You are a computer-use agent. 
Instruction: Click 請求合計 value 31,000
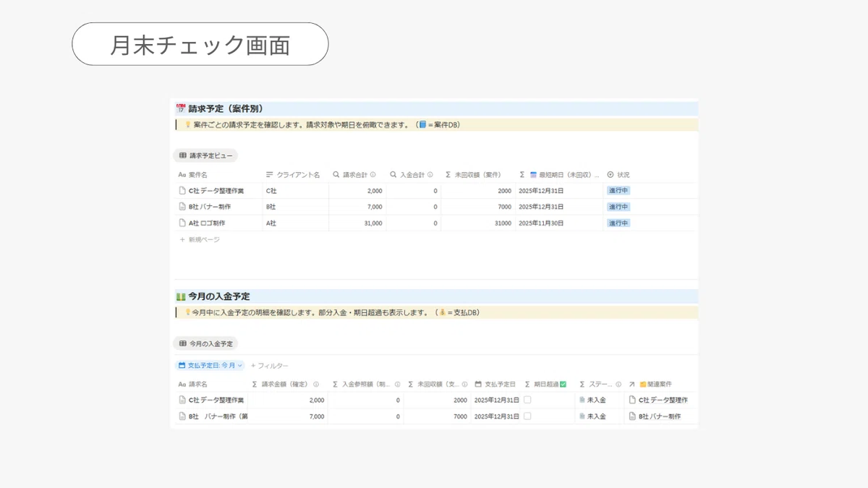tap(372, 223)
